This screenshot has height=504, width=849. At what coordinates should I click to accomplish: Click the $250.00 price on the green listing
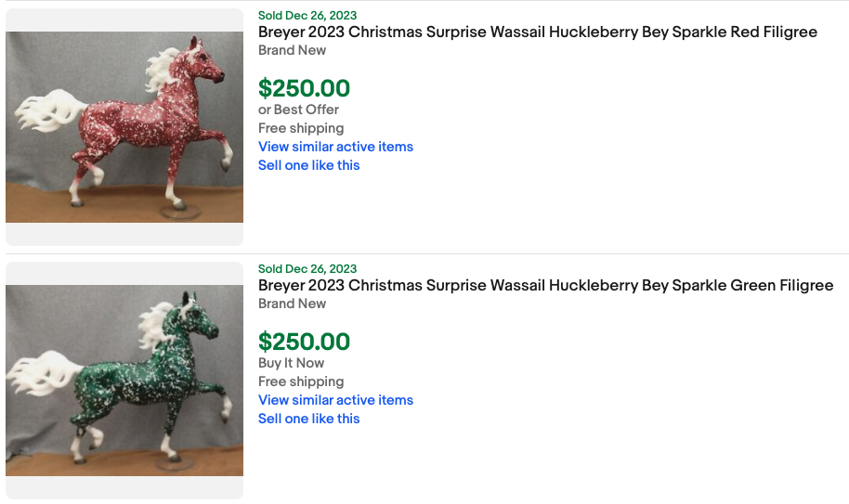[304, 342]
